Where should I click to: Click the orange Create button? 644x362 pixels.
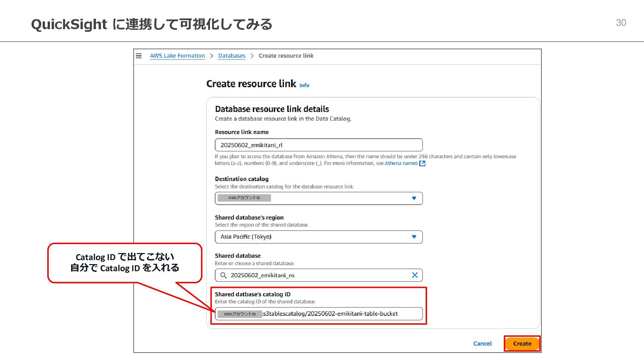click(522, 344)
